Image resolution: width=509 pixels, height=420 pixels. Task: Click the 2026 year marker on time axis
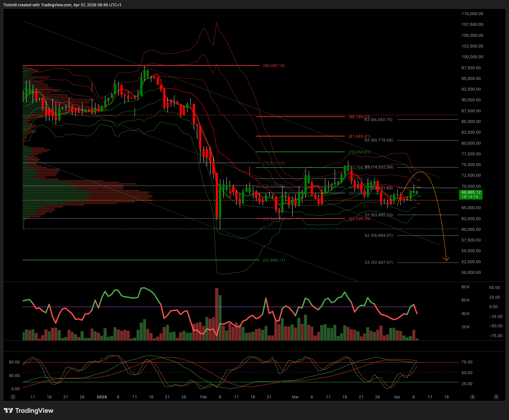[102, 397]
